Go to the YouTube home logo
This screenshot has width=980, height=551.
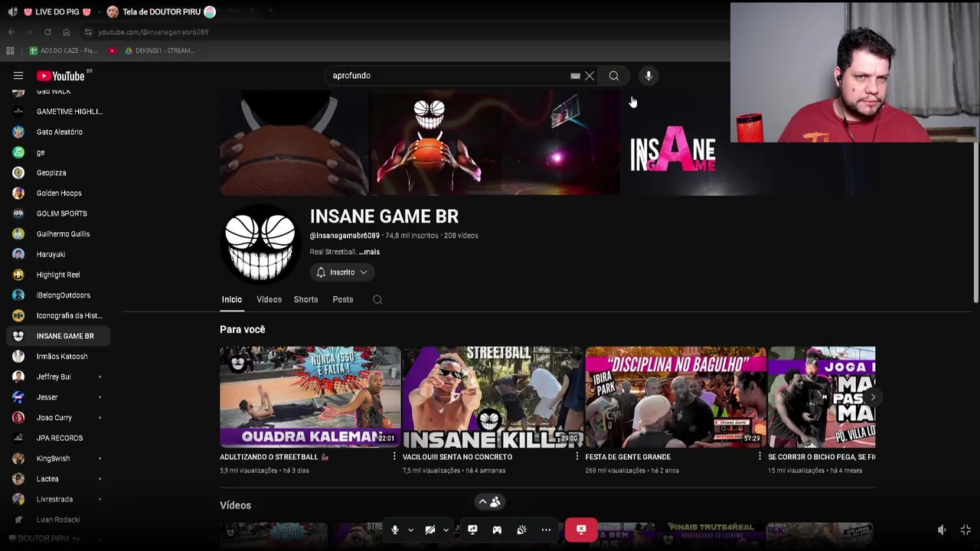pos(61,76)
